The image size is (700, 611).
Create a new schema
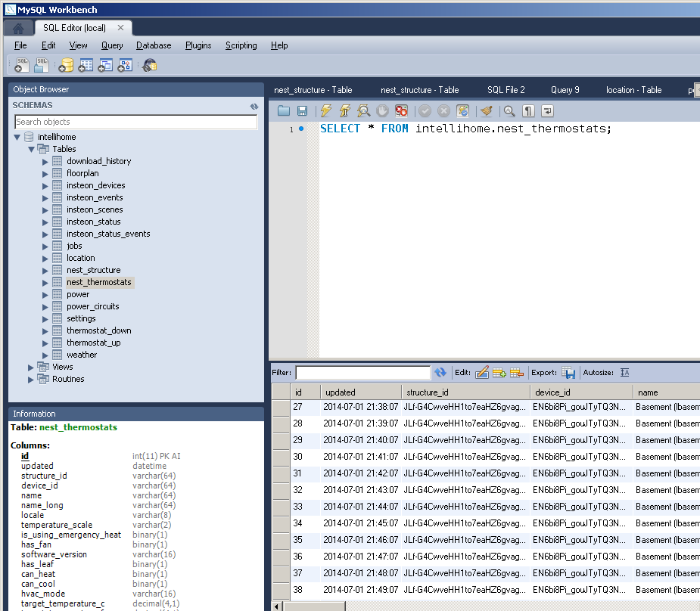click(66, 65)
